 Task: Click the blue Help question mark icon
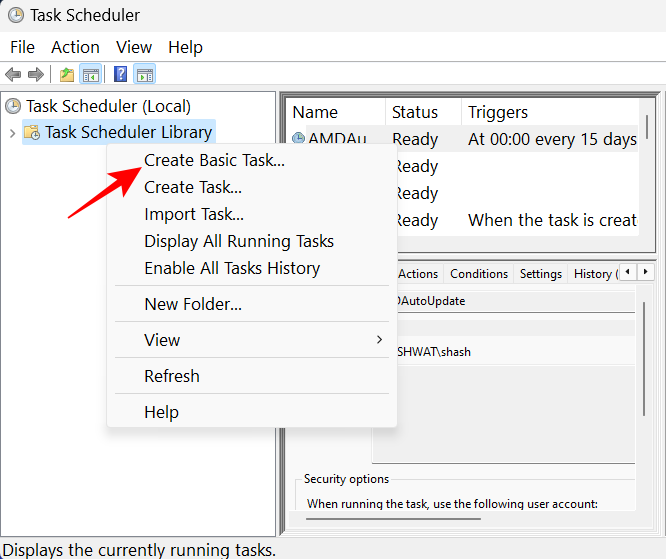tap(120, 74)
